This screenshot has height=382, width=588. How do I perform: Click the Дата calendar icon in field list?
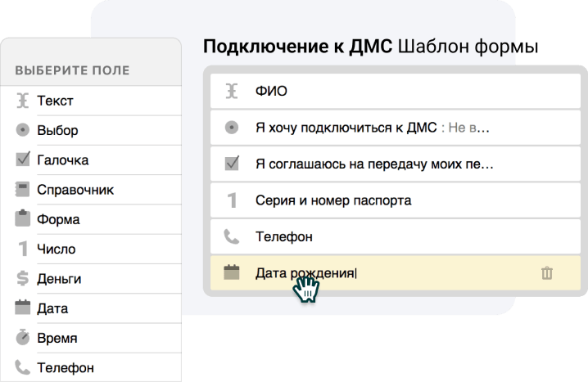tap(22, 308)
